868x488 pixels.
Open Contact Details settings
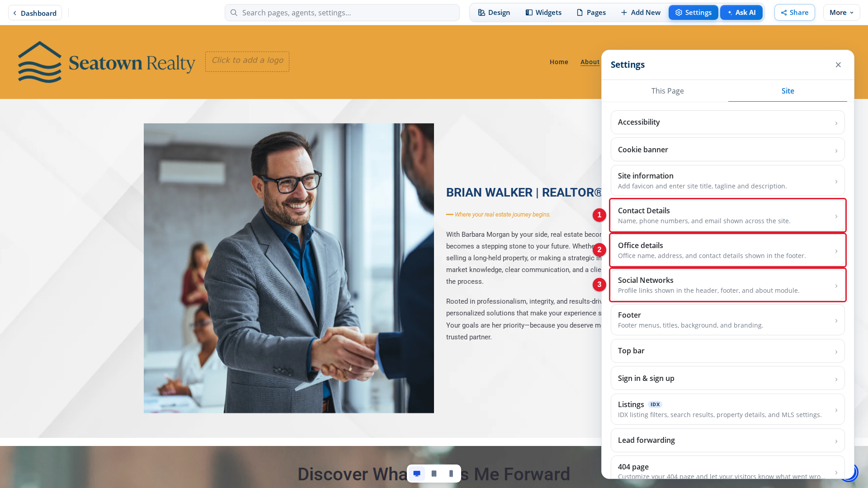727,216
